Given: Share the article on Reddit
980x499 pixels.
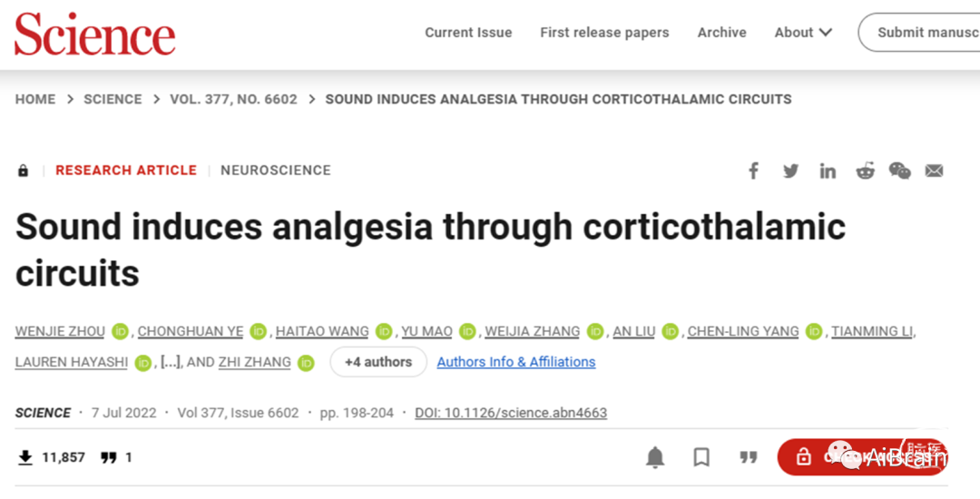Looking at the screenshot, I should tap(865, 171).
